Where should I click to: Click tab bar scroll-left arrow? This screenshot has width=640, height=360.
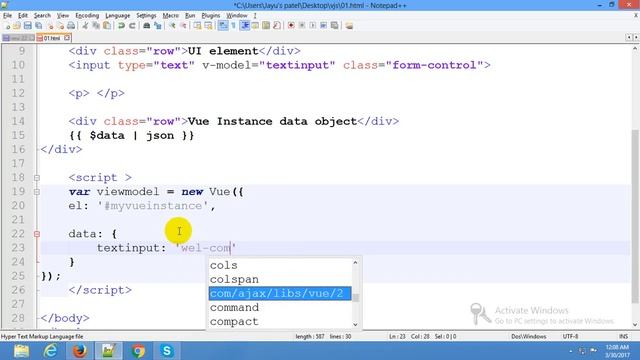[x=629, y=38]
